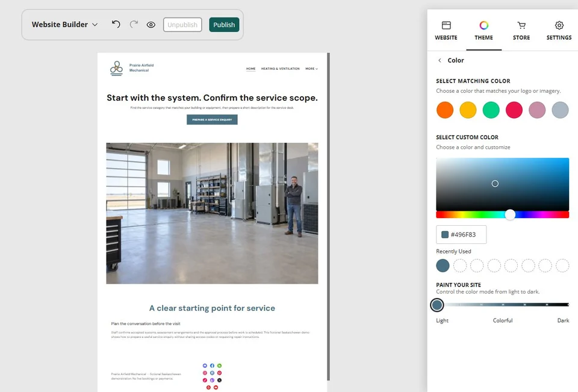The width and height of the screenshot is (578, 392).
Task: Click the undo arrow icon
Action: [116, 24]
